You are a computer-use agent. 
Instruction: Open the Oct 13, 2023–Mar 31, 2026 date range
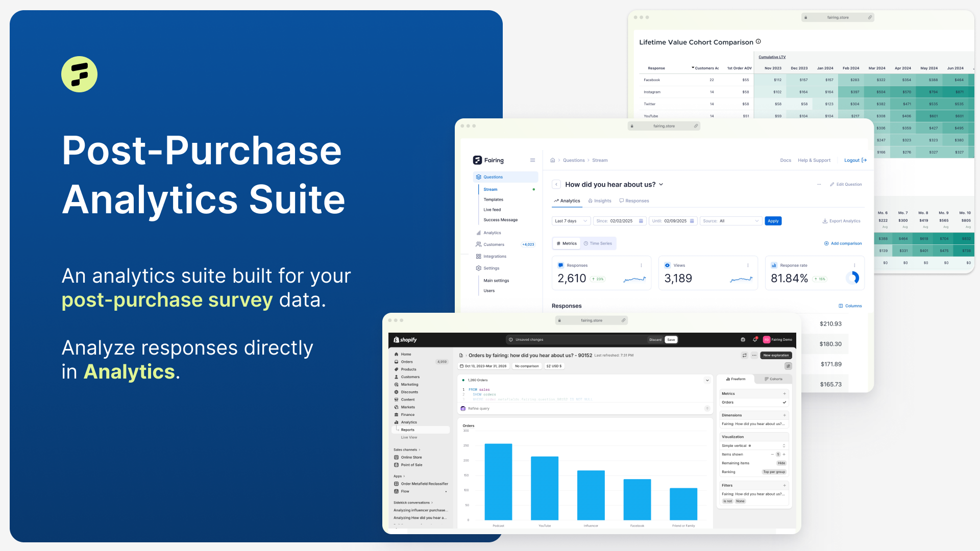pos(483,366)
